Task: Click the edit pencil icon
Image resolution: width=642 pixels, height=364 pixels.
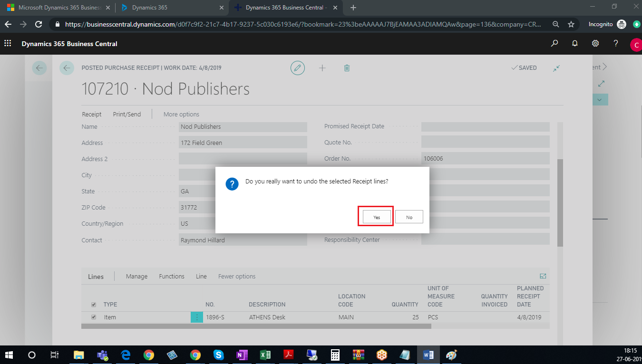Action: (x=298, y=68)
